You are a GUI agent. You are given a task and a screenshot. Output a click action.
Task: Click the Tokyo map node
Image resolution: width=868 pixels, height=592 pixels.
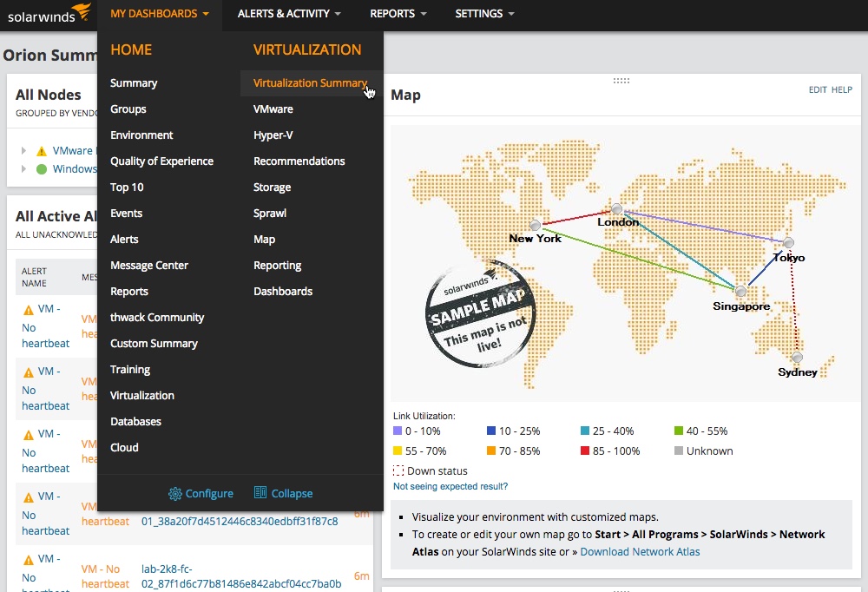789,242
